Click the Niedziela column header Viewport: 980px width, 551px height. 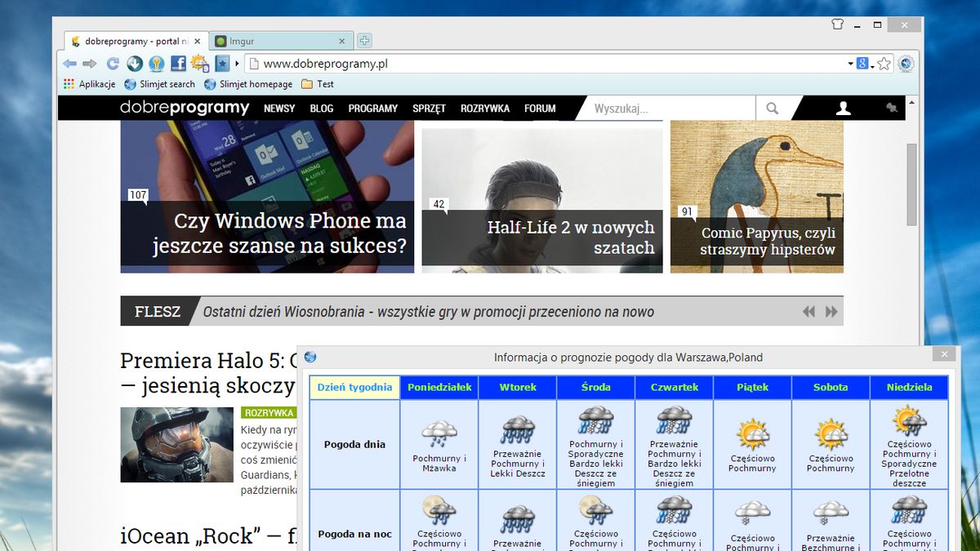(x=909, y=387)
